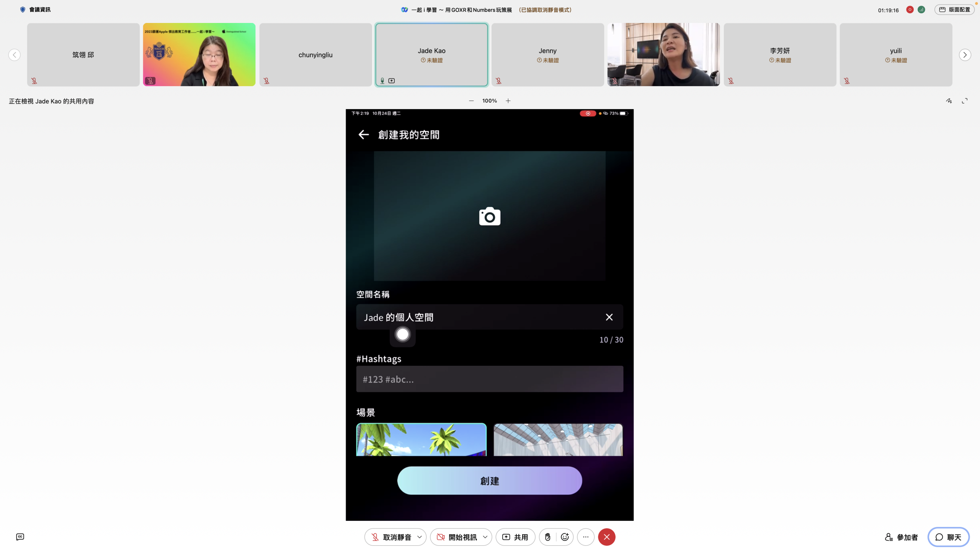
Task: Click the camera icon to add cover photo
Action: (490, 217)
